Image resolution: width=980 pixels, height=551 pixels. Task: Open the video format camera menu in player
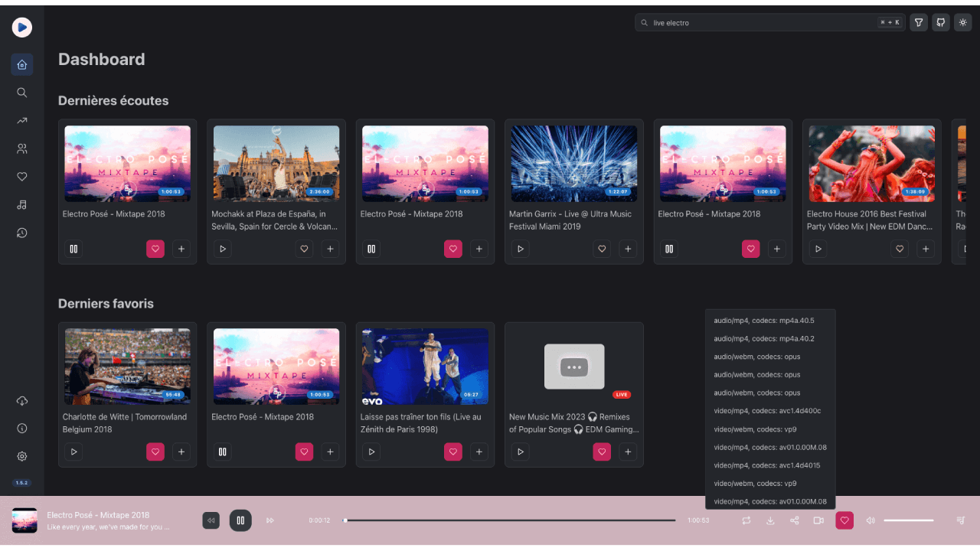(818, 520)
